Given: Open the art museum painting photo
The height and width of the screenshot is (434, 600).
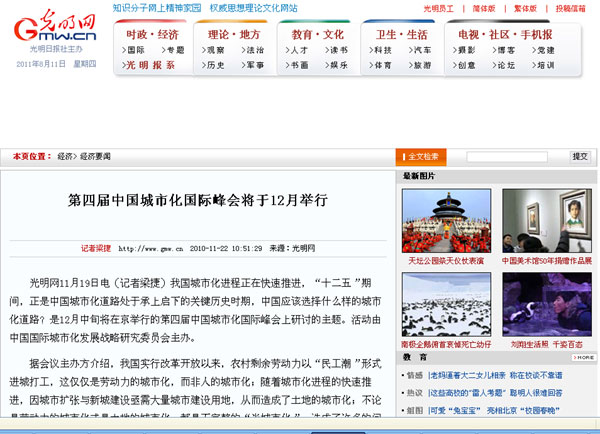Looking at the screenshot, I should pyautogui.click(x=546, y=221).
